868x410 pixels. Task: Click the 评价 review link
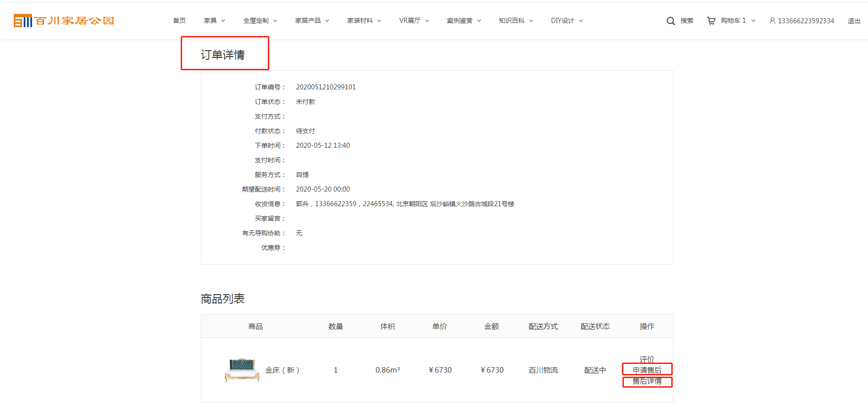pyautogui.click(x=647, y=359)
